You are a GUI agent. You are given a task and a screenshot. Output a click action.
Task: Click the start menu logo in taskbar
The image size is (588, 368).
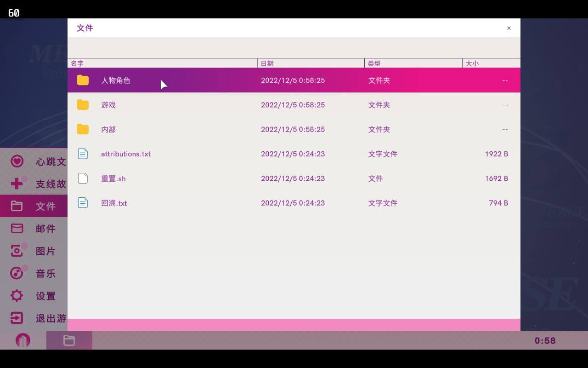[23, 340]
